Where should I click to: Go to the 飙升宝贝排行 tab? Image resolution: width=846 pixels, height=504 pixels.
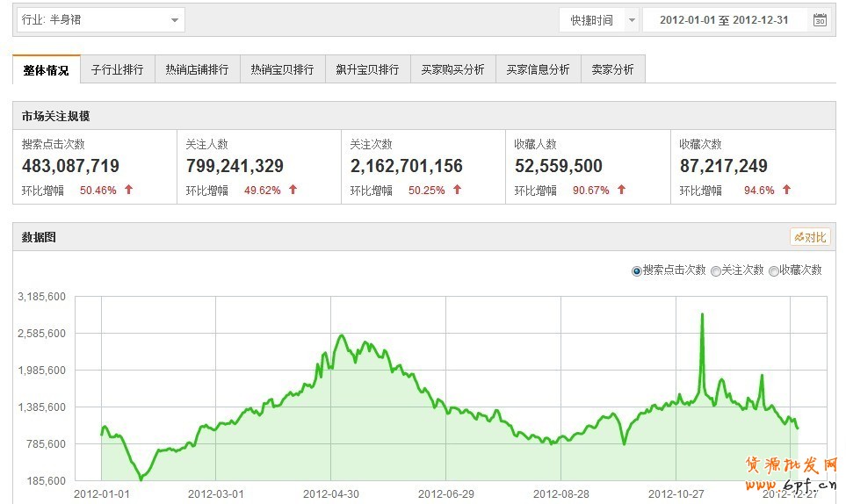click(367, 70)
